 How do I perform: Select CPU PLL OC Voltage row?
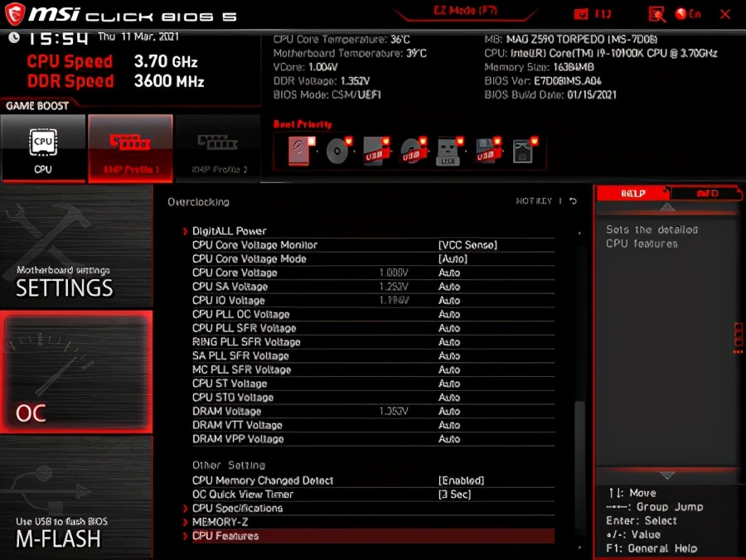[374, 314]
